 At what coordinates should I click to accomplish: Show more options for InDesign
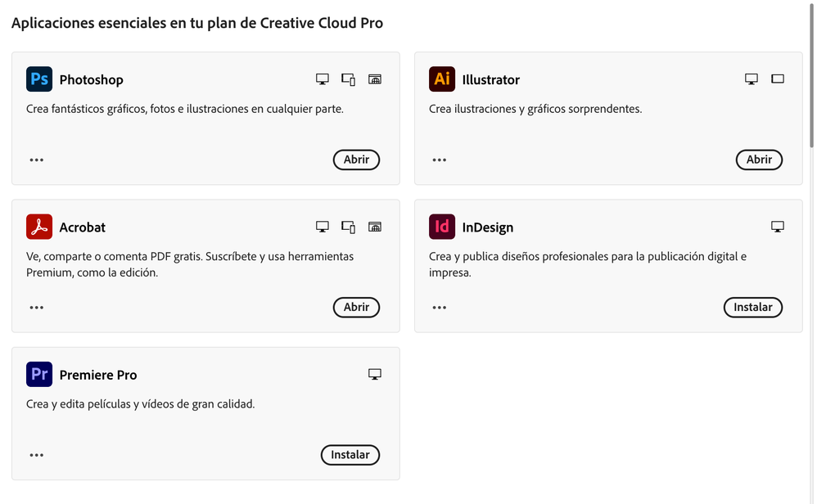tap(440, 308)
